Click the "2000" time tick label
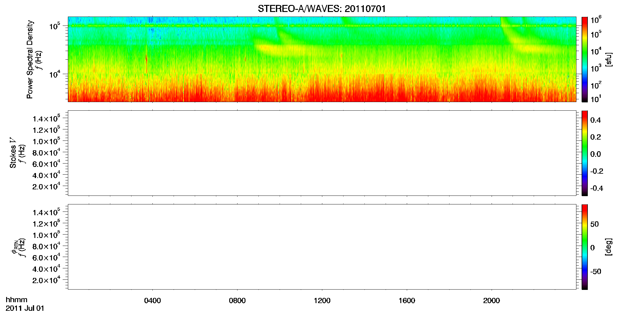644x332 pixels. click(492, 301)
